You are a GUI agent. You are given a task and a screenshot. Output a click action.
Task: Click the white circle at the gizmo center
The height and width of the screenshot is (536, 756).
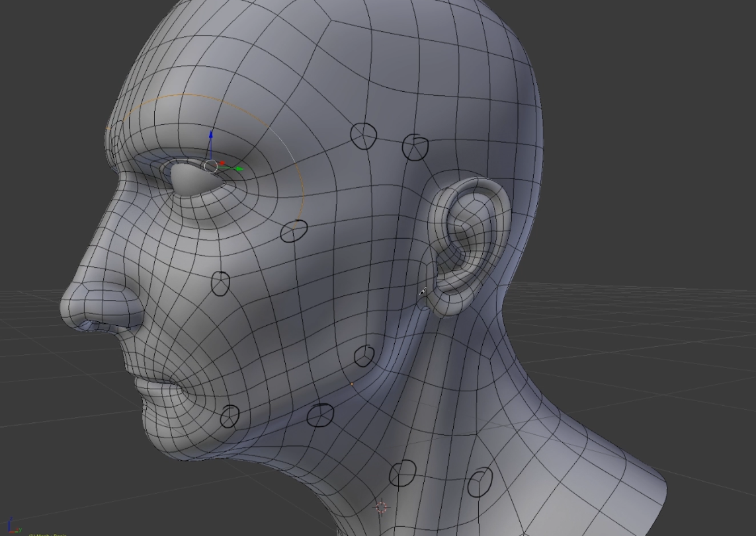point(211,167)
